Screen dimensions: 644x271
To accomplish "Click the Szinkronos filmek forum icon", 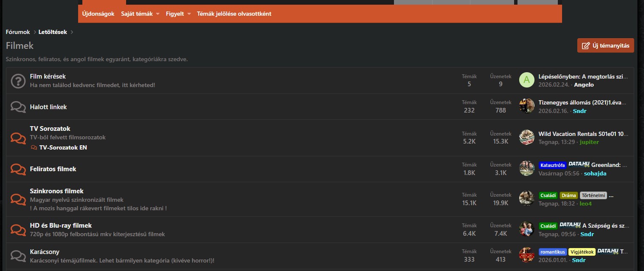I will tap(18, 200).
